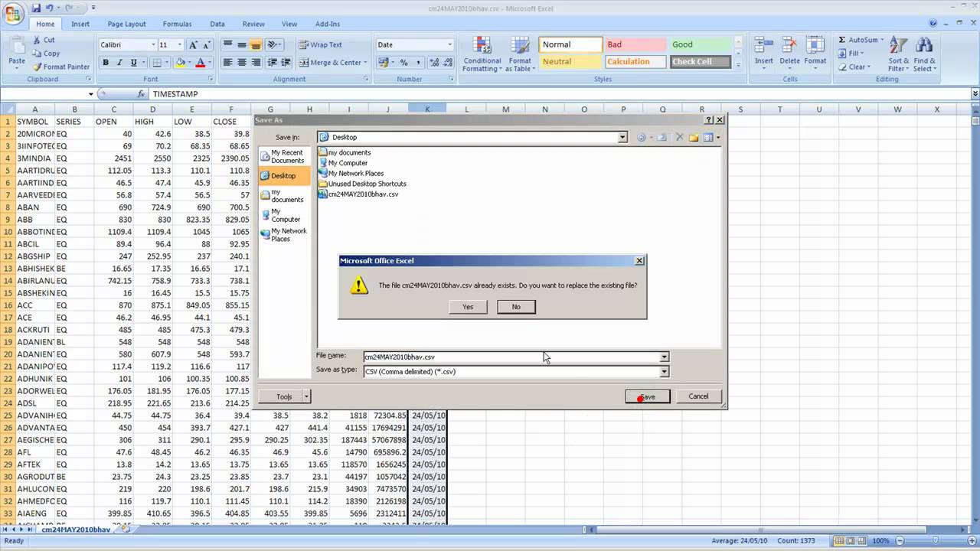Click No in the replace file prompt
This screenshot has height=551, width=980.
point(516,307)
